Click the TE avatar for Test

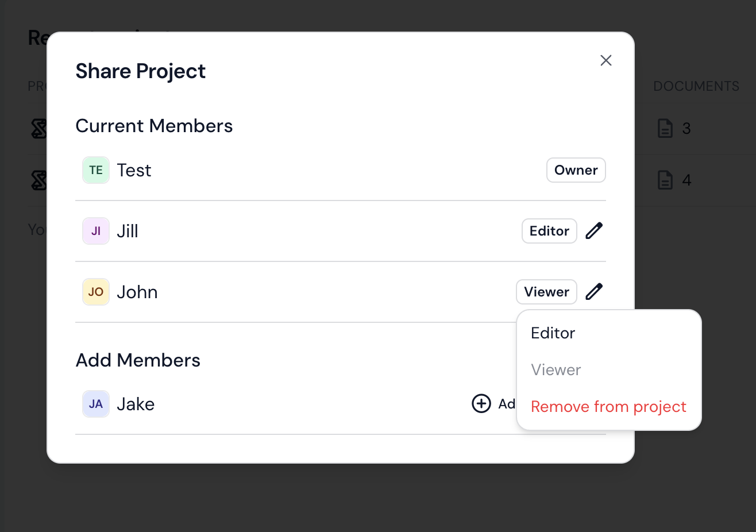coord(96,170)
